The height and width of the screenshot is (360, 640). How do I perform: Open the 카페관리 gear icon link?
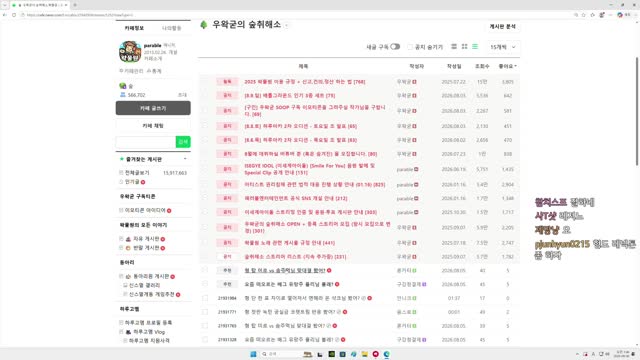[131, 71]
